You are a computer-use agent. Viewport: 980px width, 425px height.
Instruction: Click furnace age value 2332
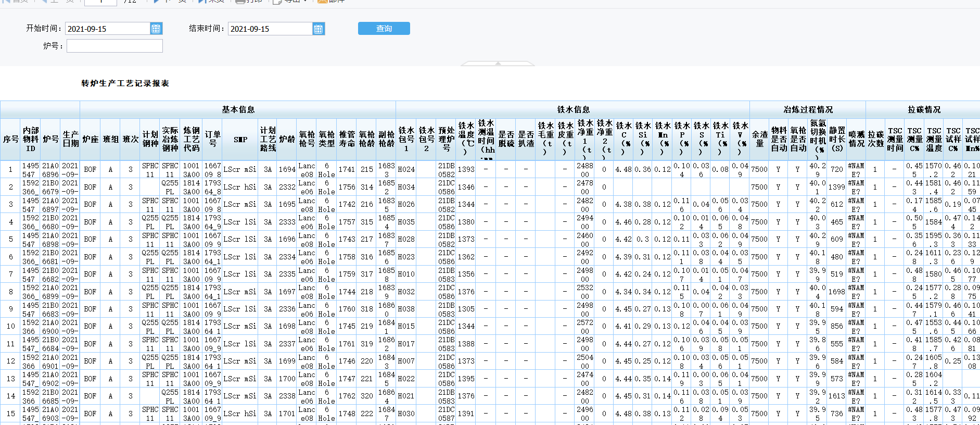point(287,187)
